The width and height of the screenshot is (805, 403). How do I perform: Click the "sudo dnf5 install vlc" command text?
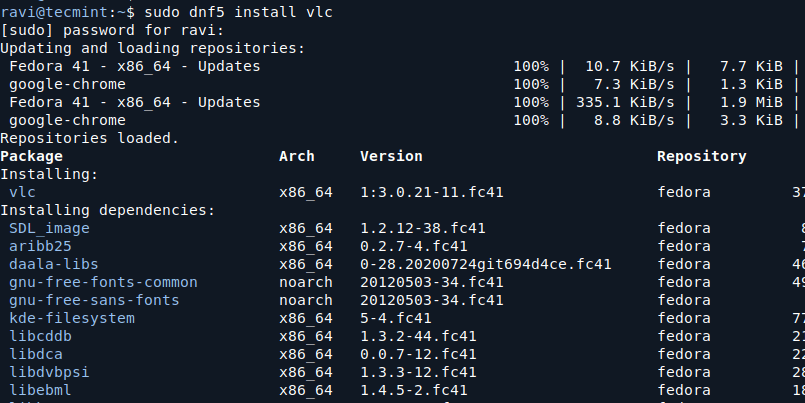pyautogui.click(x=239, y=12)
